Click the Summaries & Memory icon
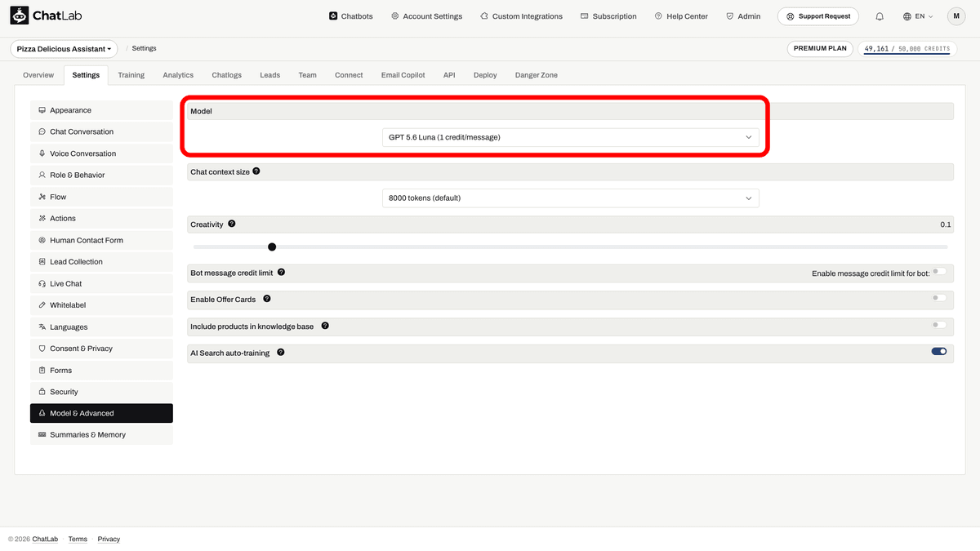Image resolution: width=980 pixels, height=551 pixels. click(x=42, y=435)
